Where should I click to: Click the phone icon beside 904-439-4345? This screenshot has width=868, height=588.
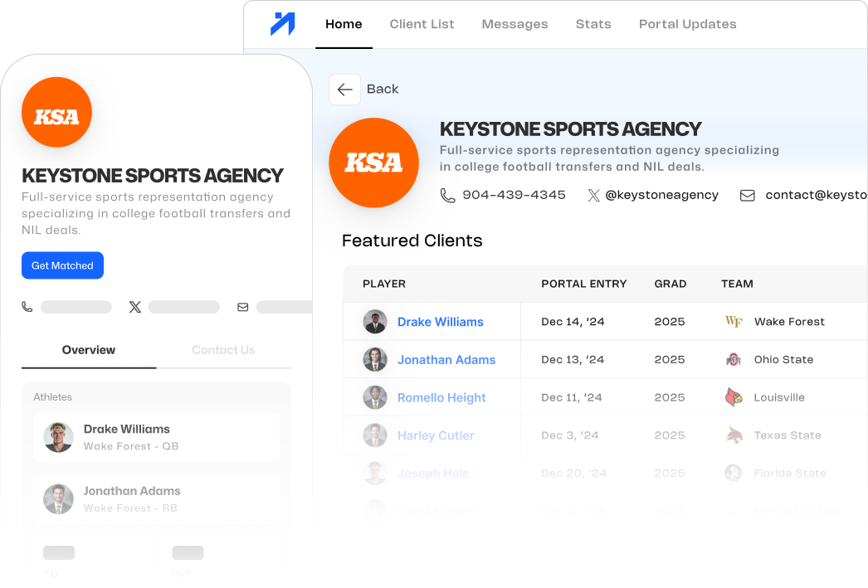tap(447, 196)
